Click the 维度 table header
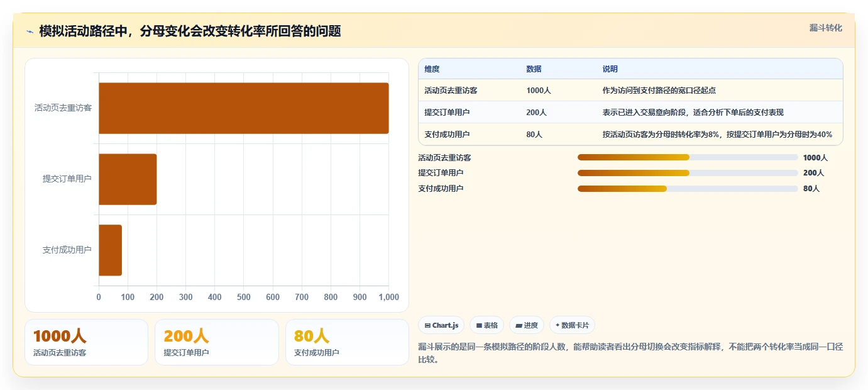This screenshot has height=390, width=868. click(432, 69)
